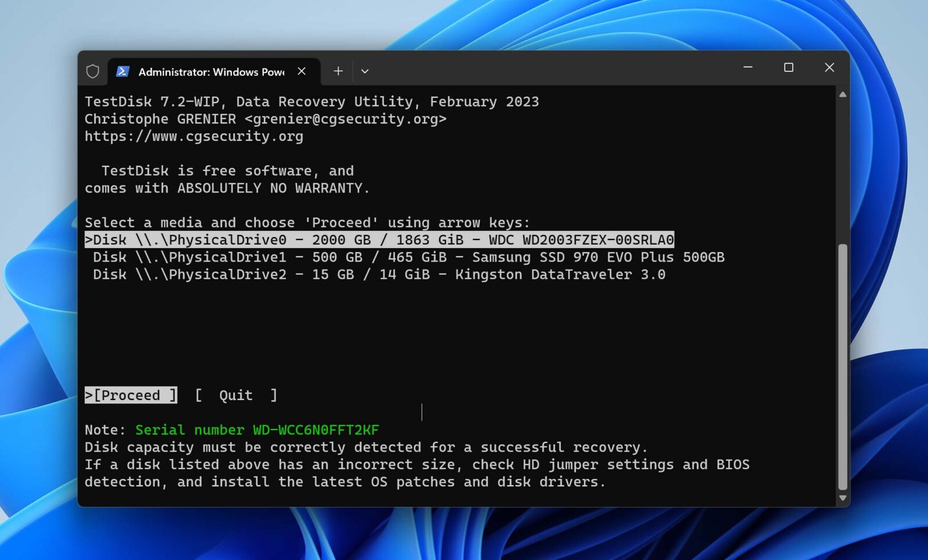Click the maximize window icon
This screenshot has height=560, width=928.
[x=788, y=68]
